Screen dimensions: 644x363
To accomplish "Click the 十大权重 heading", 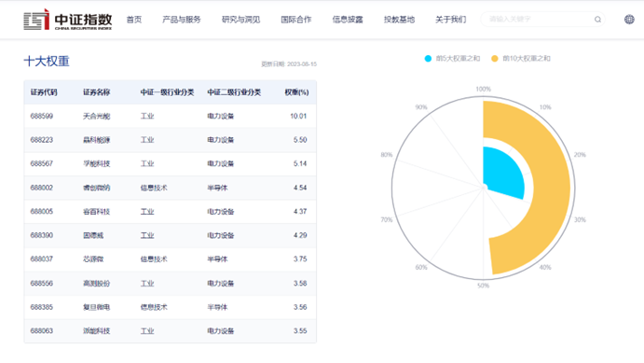I will [47, 62].
